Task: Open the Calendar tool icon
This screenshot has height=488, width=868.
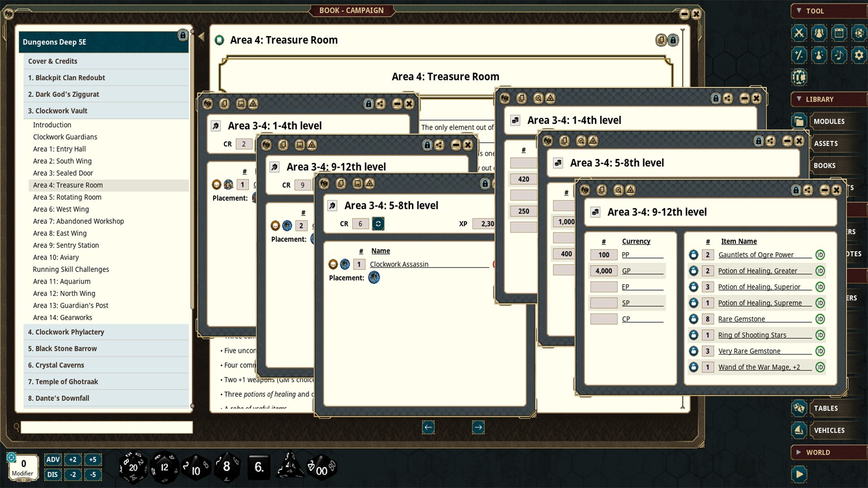Action: 839,33
